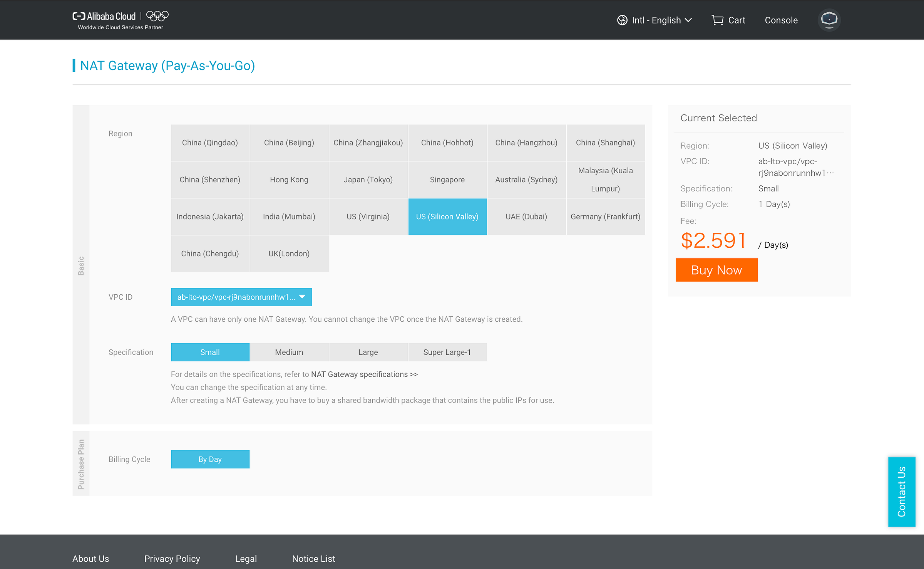Open NAT Gateway specifications link
The height and width of the screenshot is (569, 924).
364,374
